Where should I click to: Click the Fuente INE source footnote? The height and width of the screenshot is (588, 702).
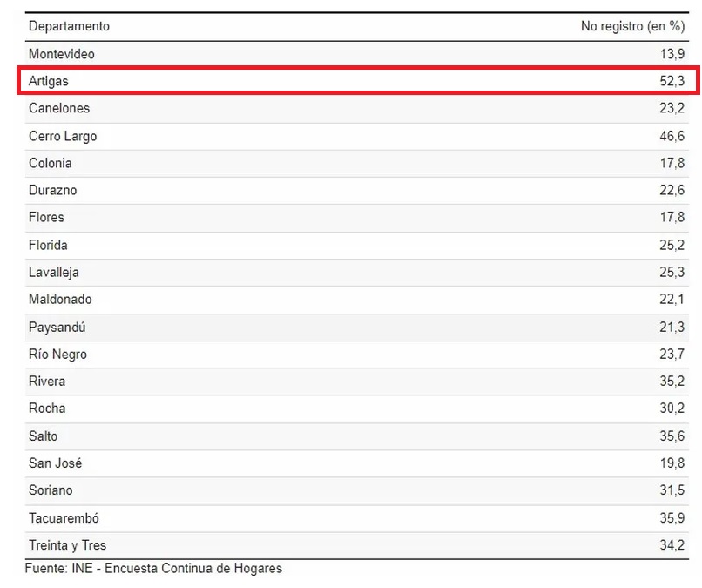(153, 569)
